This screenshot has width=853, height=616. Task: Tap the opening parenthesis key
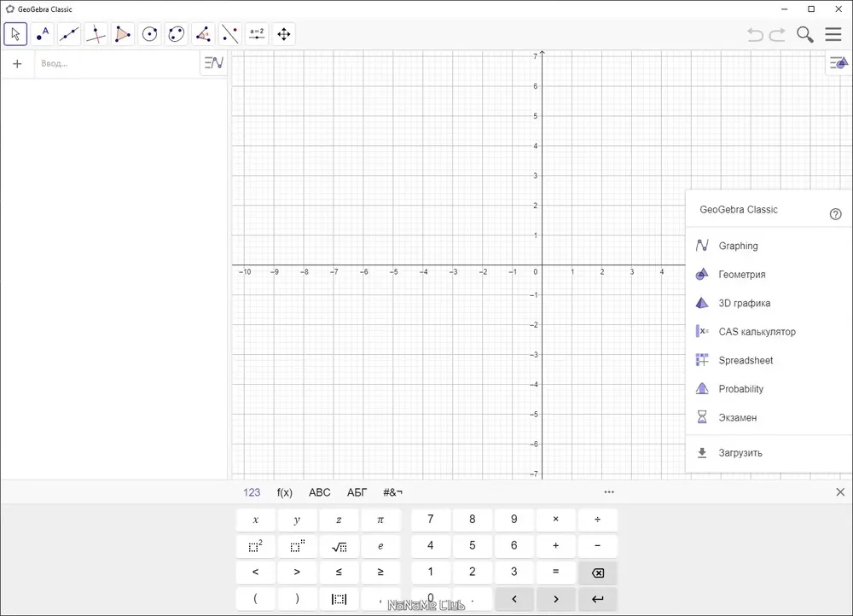click(256, 599)
